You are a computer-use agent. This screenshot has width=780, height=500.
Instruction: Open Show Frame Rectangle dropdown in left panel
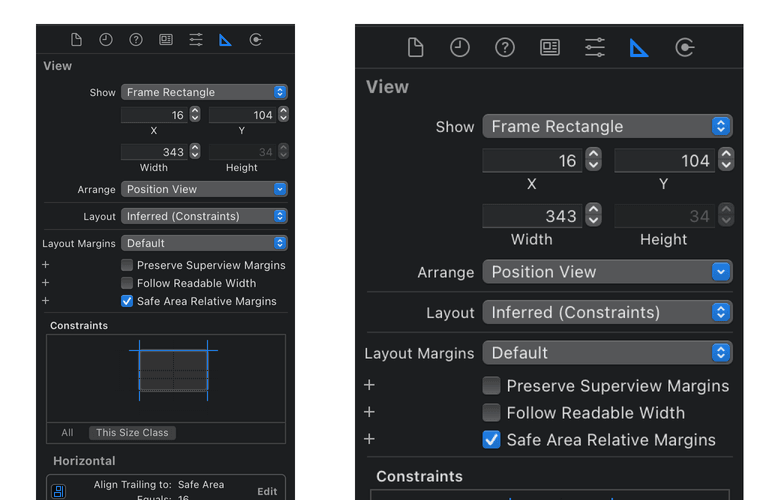pyautogui.click(x=204, y=92)
